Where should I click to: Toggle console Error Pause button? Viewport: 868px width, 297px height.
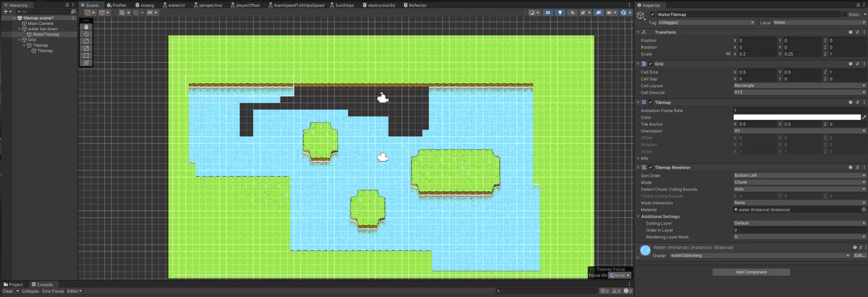click(53, 291)
